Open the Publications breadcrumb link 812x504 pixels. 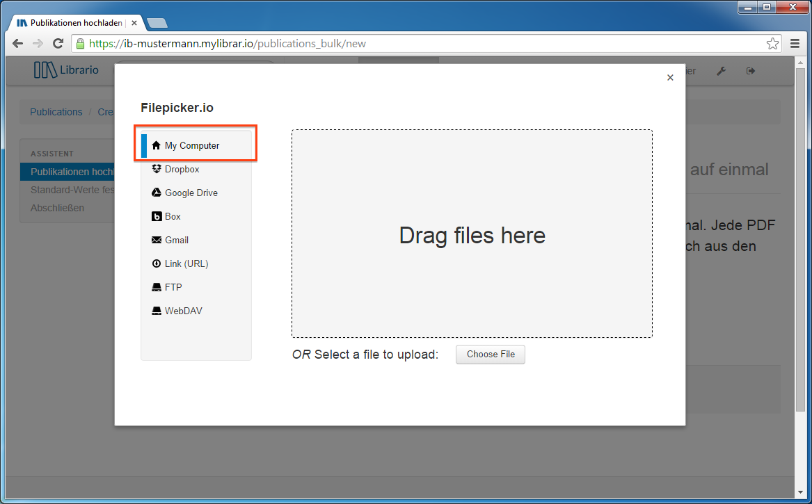coord(56,112)
